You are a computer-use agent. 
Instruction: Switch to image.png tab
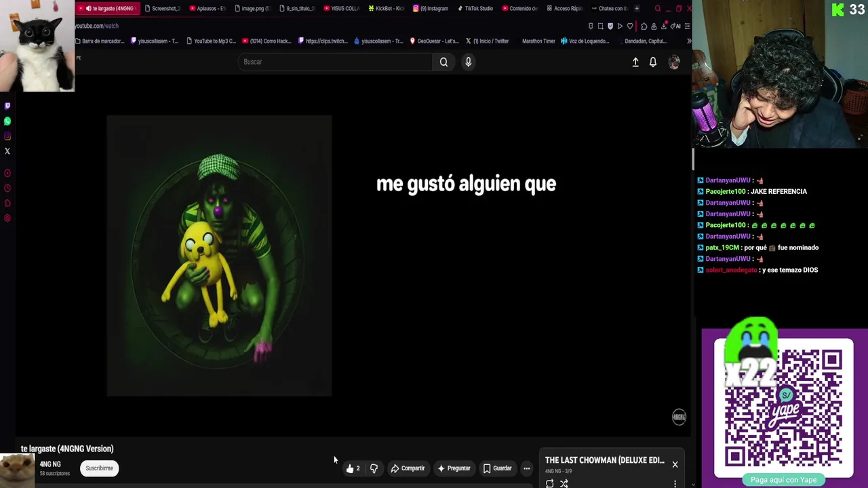point(252,9)
